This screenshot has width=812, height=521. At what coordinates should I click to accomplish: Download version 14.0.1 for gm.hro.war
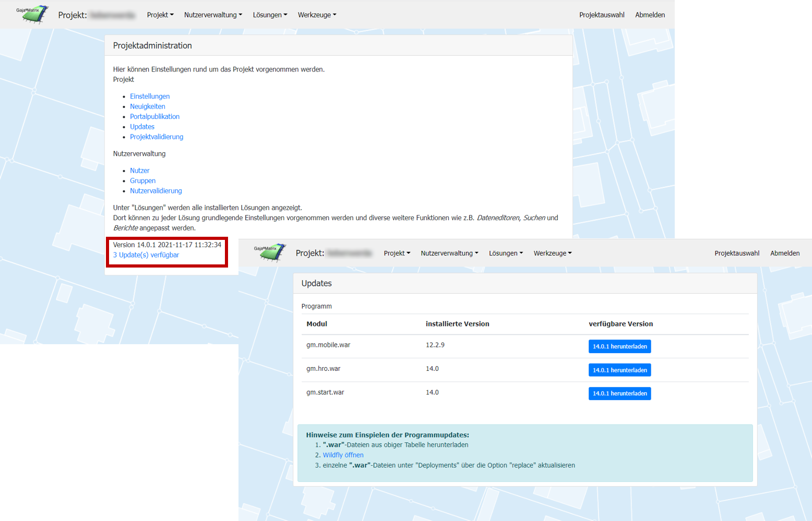(x=619, y=370)
